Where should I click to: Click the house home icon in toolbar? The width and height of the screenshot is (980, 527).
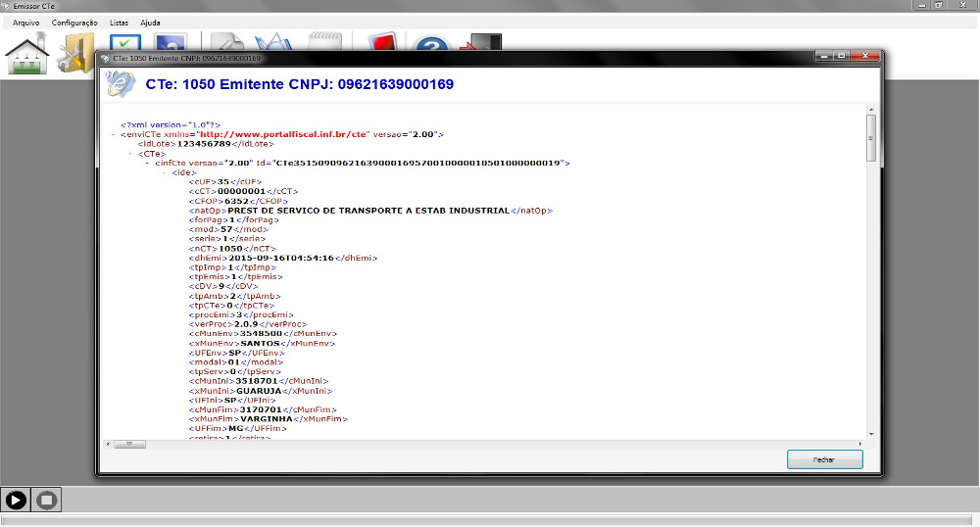point(27,55)
